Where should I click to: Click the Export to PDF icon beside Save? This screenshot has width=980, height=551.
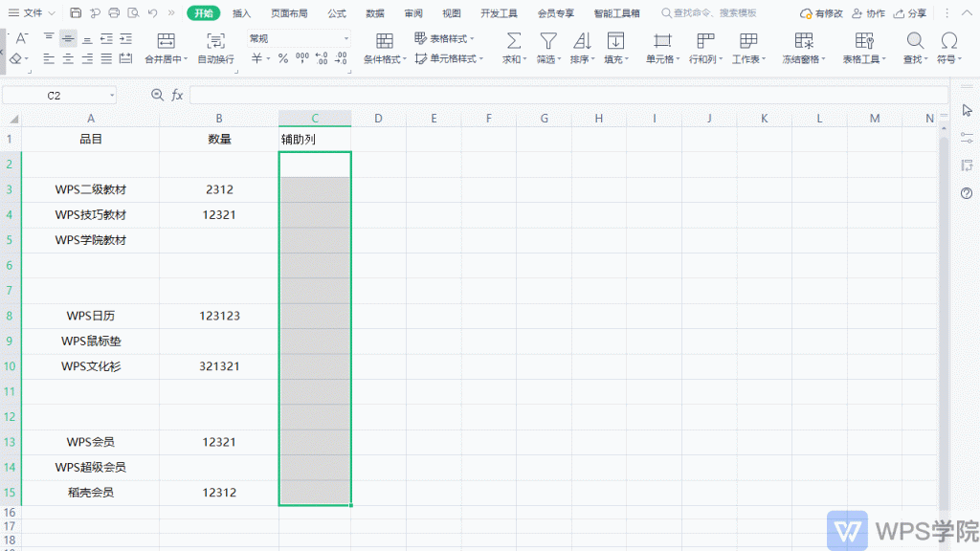95,13
